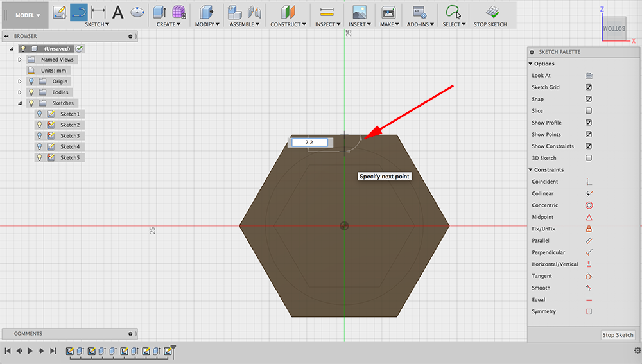
Task: Toggle visibility bulb of Sketch1
Action: (x=40, y=114)
